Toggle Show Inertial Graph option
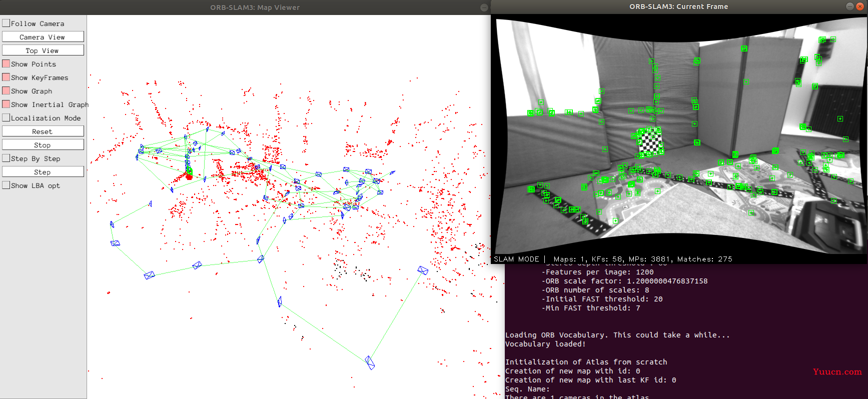This screenshot has height=399, width=868. click(x=6, y=104)
